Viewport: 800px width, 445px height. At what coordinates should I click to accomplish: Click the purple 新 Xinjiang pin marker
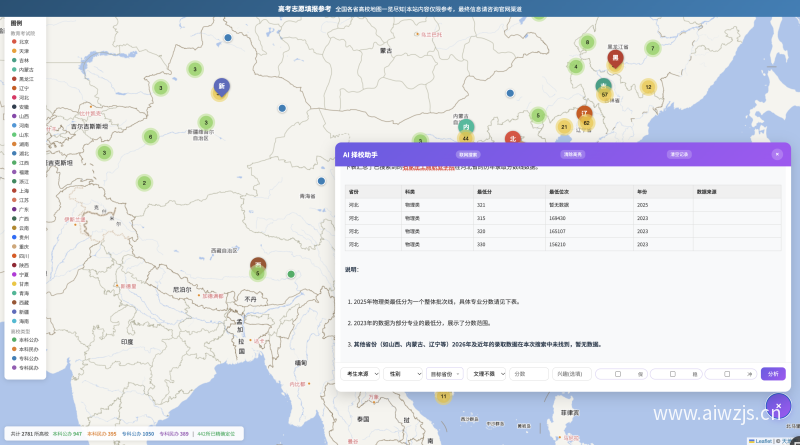221,87
